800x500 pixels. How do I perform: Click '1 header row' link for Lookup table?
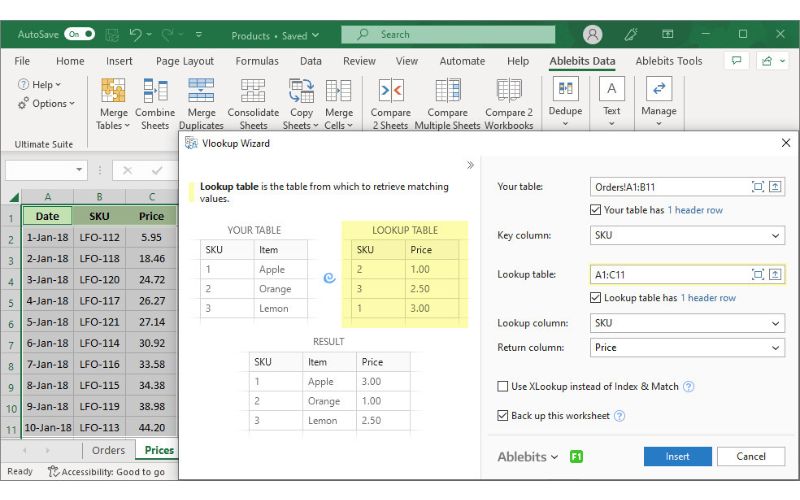click(708, 297)
